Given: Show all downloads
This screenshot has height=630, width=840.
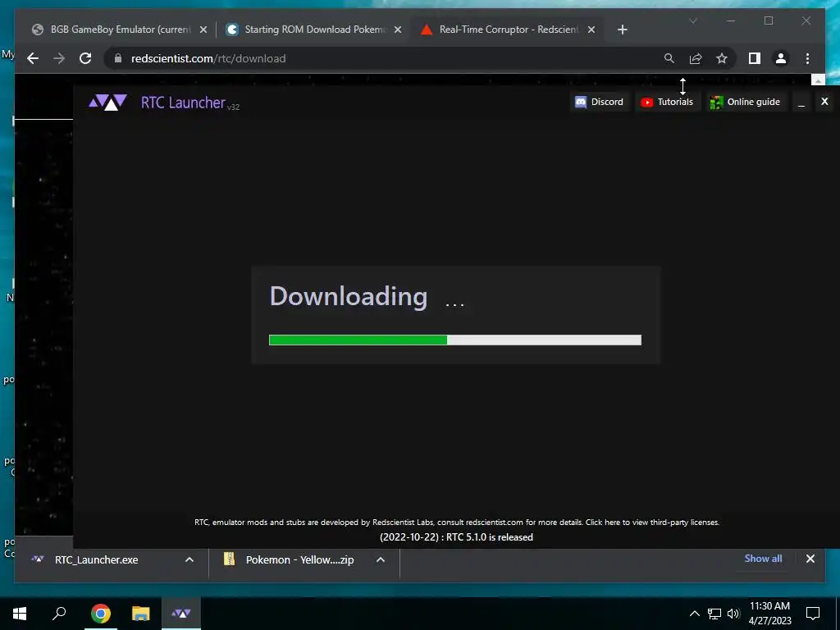Looking at the screenshot, I should 763,558.
